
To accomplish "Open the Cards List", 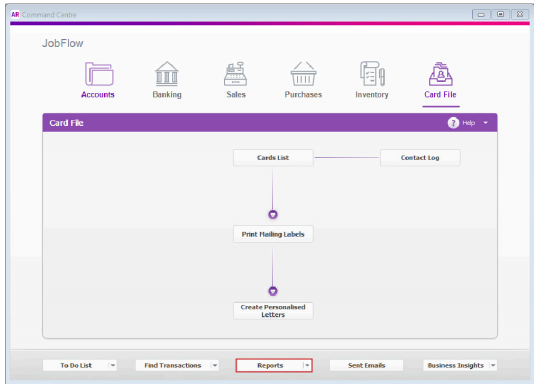I will pyautogui.click(x=273, y=158).
